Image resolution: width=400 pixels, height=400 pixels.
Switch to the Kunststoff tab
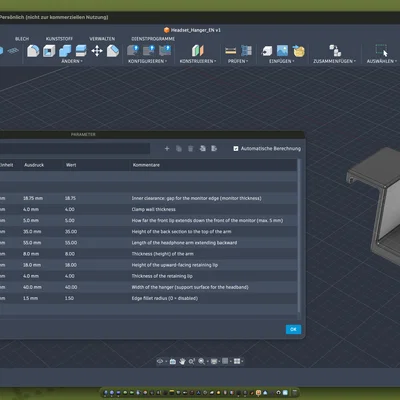[x=59, y=39]
